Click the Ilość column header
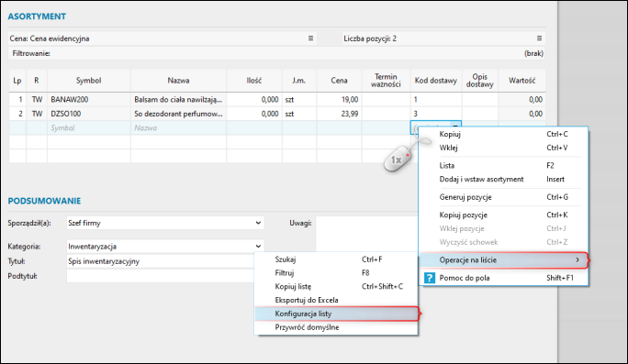 [x=254, y=81]
